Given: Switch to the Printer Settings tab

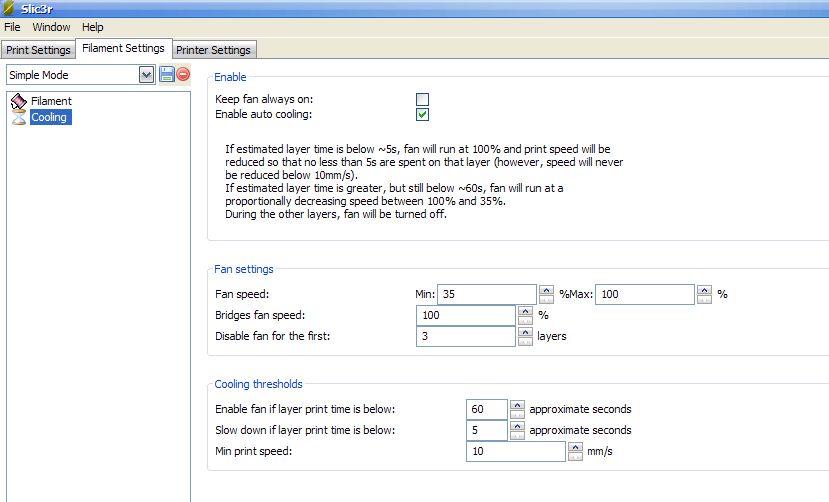Looking at the screenshot, I should [x=213, y=50].
